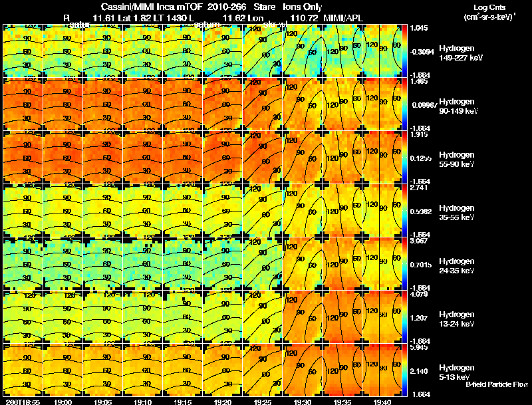The height and width of the screenshot is (405, 532).
Task: Click the 1.915 colorbar maximum value
Action: (x=419, y=134)
